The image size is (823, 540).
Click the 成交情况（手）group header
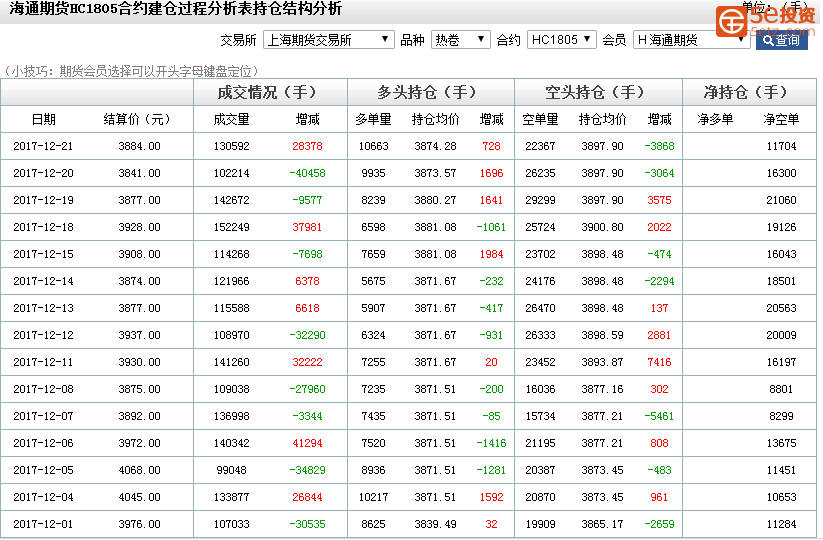(x=270, y=92)
